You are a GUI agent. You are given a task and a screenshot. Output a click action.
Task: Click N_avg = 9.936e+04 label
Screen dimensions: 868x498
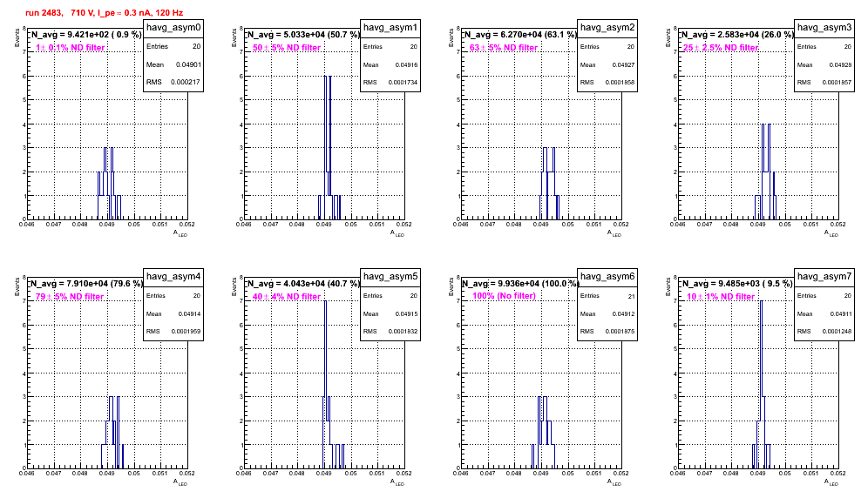(520, 284)
